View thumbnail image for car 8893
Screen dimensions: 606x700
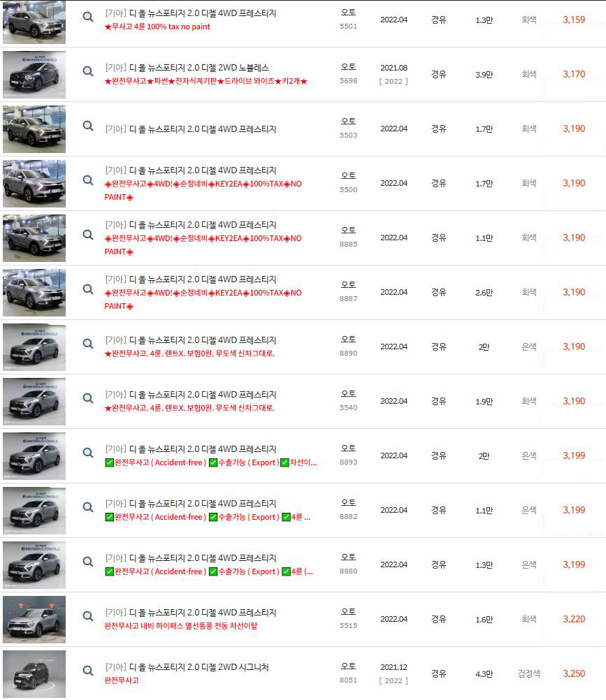coord(34,455)
